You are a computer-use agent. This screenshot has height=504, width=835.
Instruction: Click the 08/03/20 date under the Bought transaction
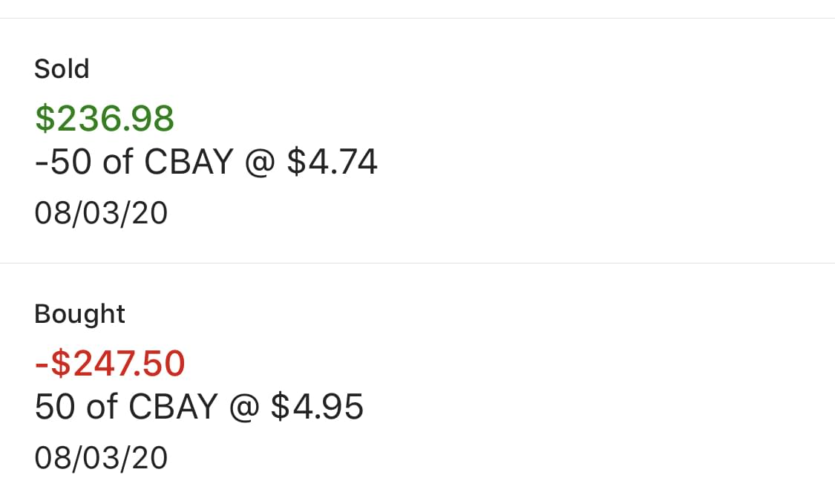point(101,458)
